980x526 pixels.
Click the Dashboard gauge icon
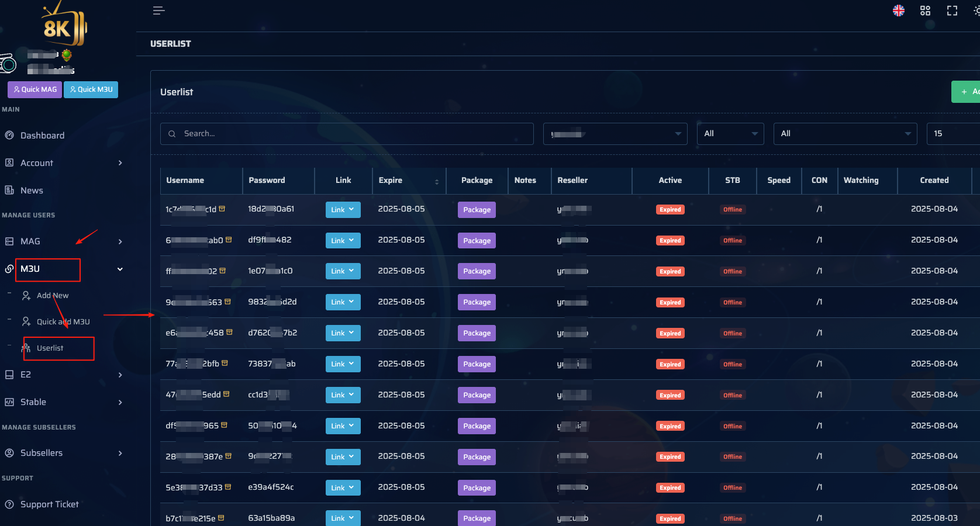tap(9, 135)
